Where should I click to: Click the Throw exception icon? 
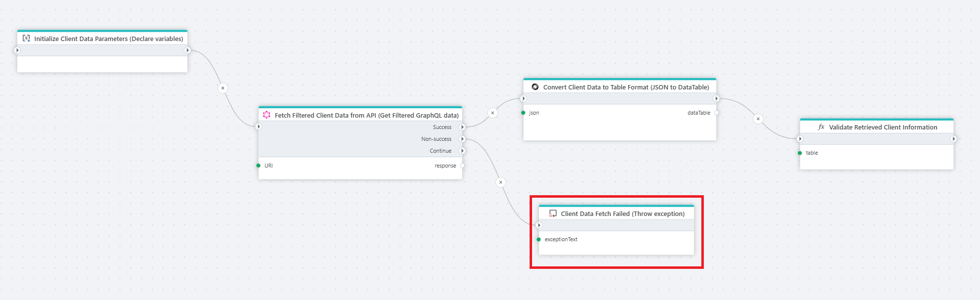553,214
